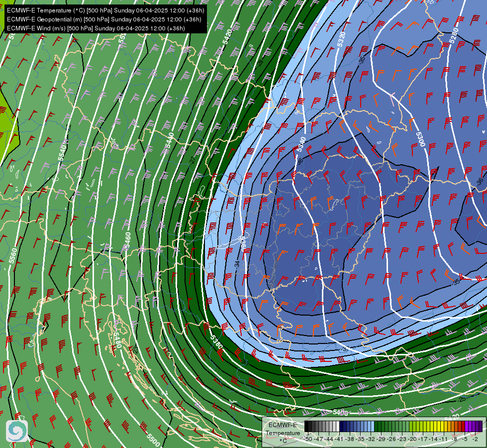Click the 5560 geopotential contour label
This screenshot has height=448, width=487.
[13, 255]
